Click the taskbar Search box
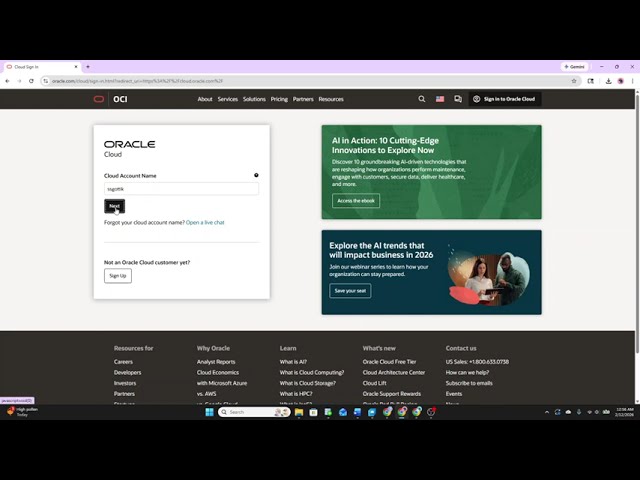This screenshot has width=640, height=480. coord(254,412)
